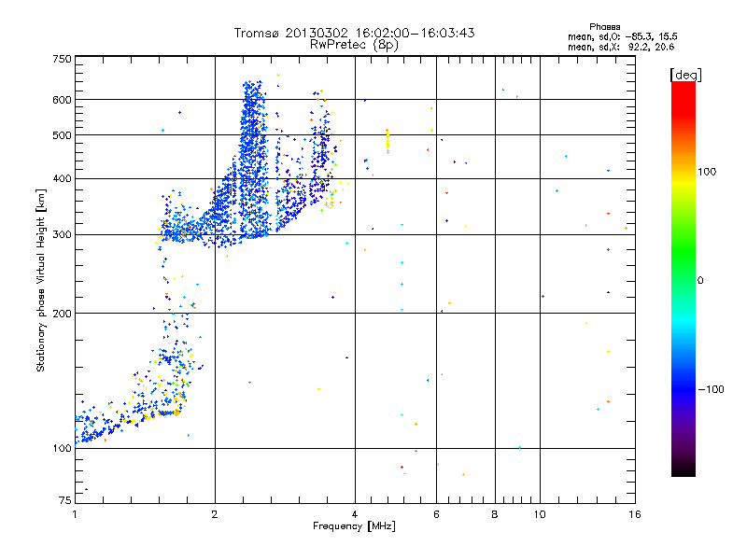Click colorbar tick label '-100'

[x=711, y=389]
